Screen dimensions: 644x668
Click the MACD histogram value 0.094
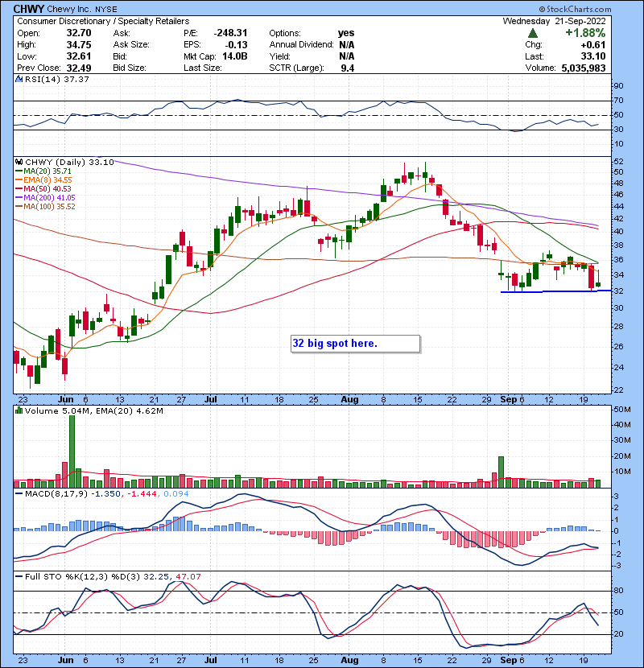point(176,494)
